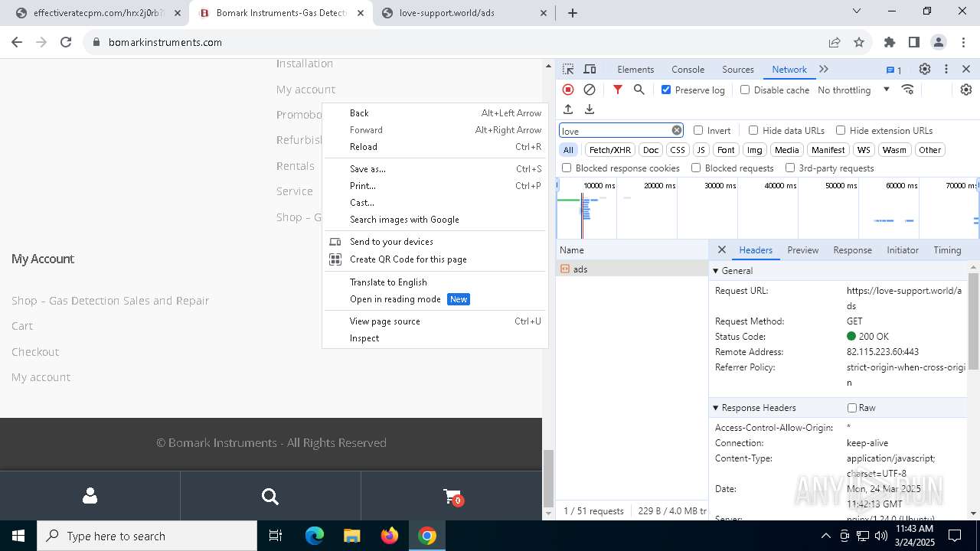The image size is (980, 551).
Task: Clear the network log
Action: [x=590, y=90]
